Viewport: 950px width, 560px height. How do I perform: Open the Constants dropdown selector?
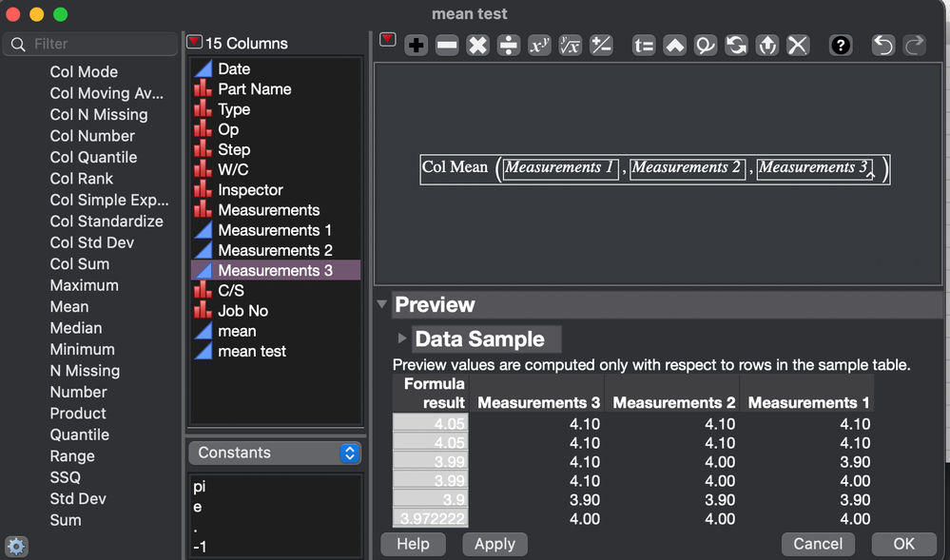pyautogui.click(x=275, y=454)
